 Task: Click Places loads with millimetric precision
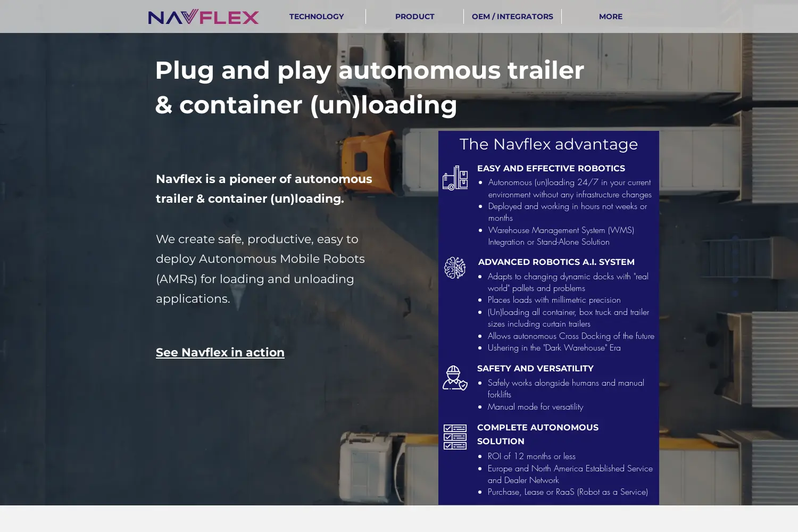554,300
